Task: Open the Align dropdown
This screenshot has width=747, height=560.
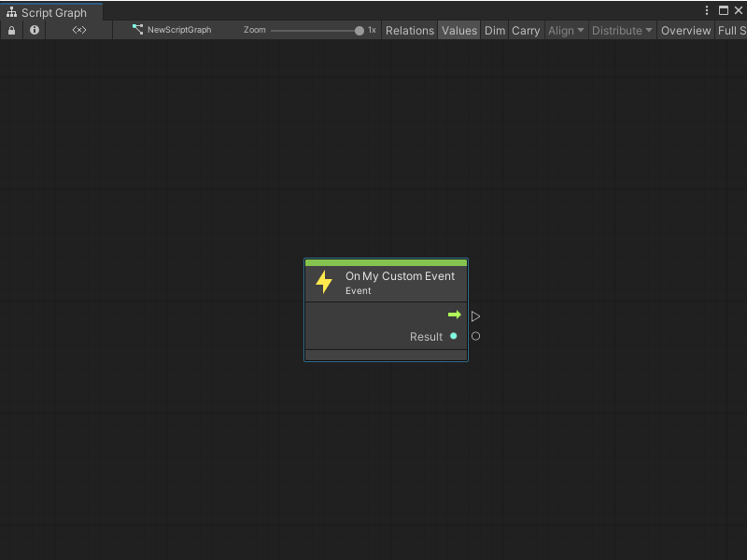Action: point(566,30)
